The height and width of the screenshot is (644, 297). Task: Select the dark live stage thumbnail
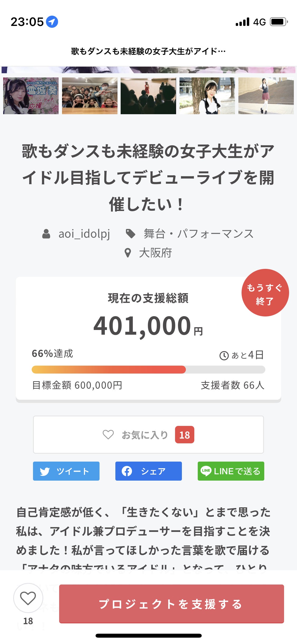tap(148, 96)
